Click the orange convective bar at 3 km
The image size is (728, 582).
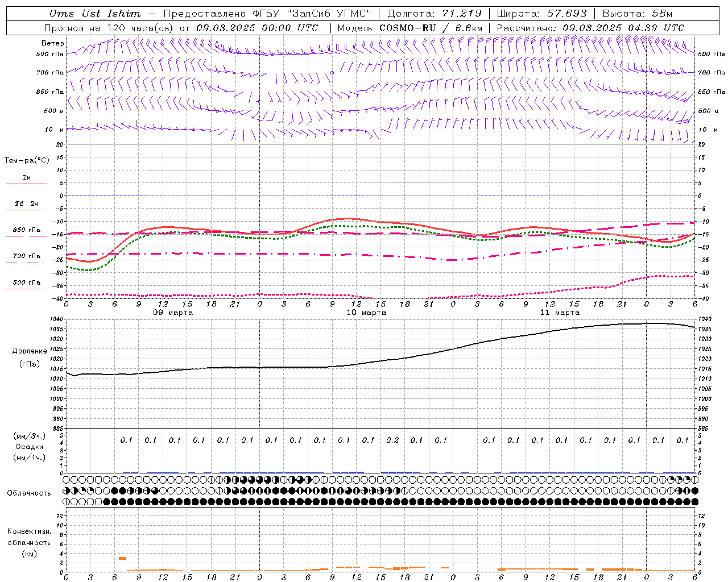pos(122,558)
